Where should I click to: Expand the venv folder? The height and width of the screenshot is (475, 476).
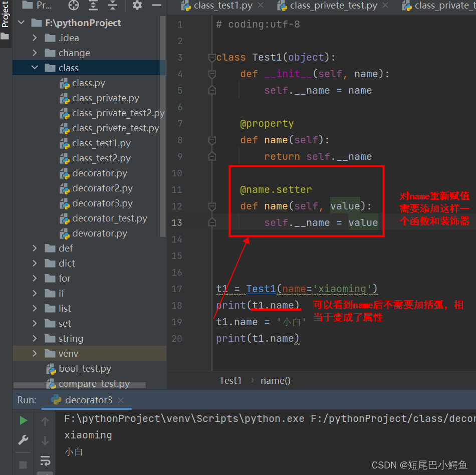point(35,353)
